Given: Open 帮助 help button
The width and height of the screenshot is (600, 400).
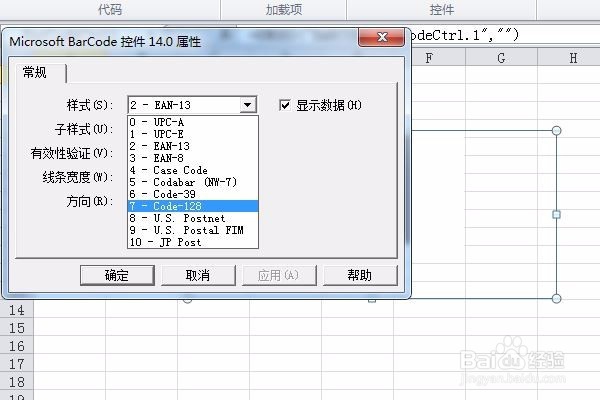Looking at the screenshot, I should click(x=360, y=275).
